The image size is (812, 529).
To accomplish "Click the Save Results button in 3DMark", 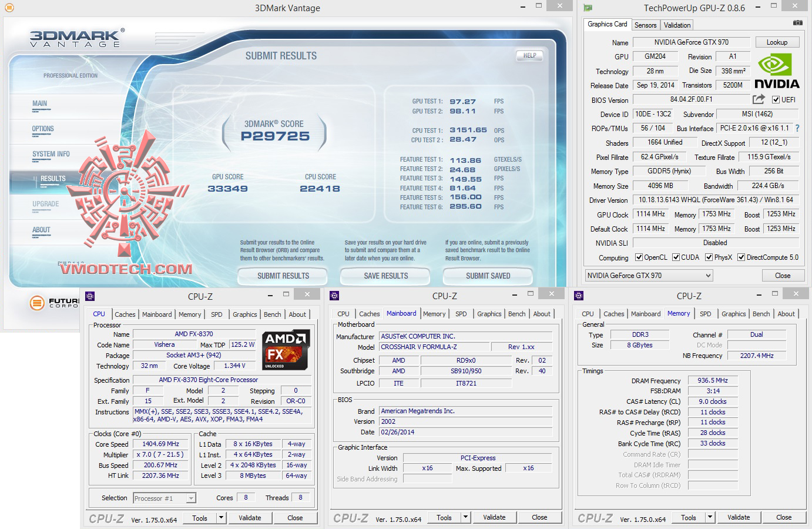I will click(385, 276).
